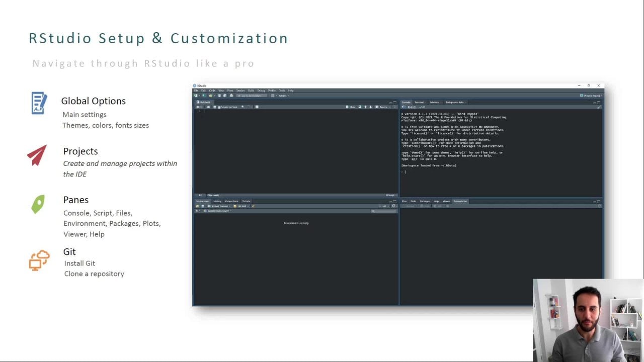Select the Untitled1 script tab
This screenshot has width=644, height=362.
coord(204,102)
